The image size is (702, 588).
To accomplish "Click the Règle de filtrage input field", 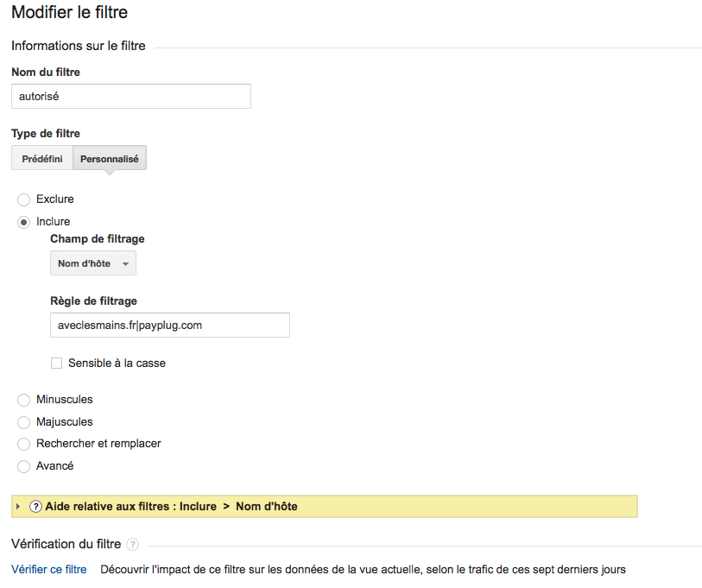I will click(x=170, y=326).
